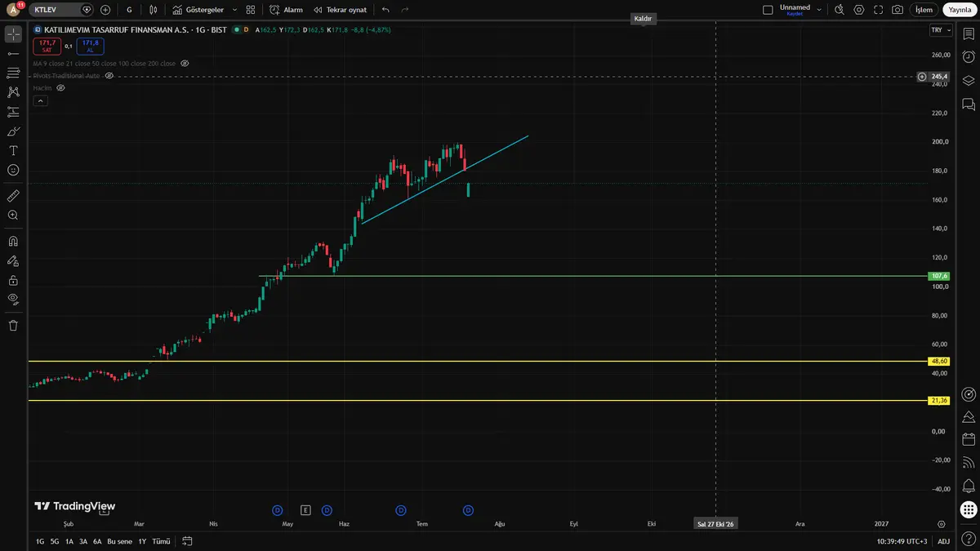Toggle the layout select square checkbox

click(768, 10)
